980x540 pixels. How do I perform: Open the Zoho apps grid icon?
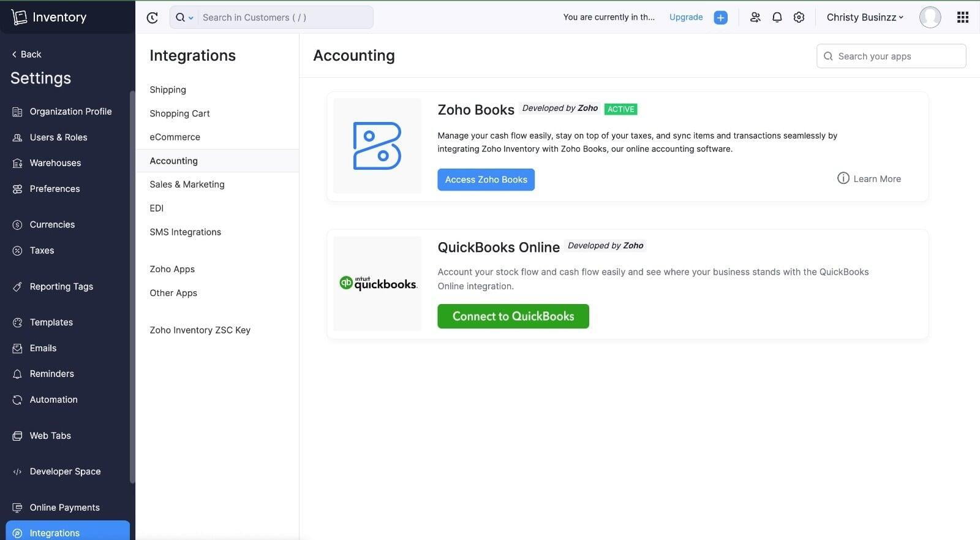click(x=963, y=17)
